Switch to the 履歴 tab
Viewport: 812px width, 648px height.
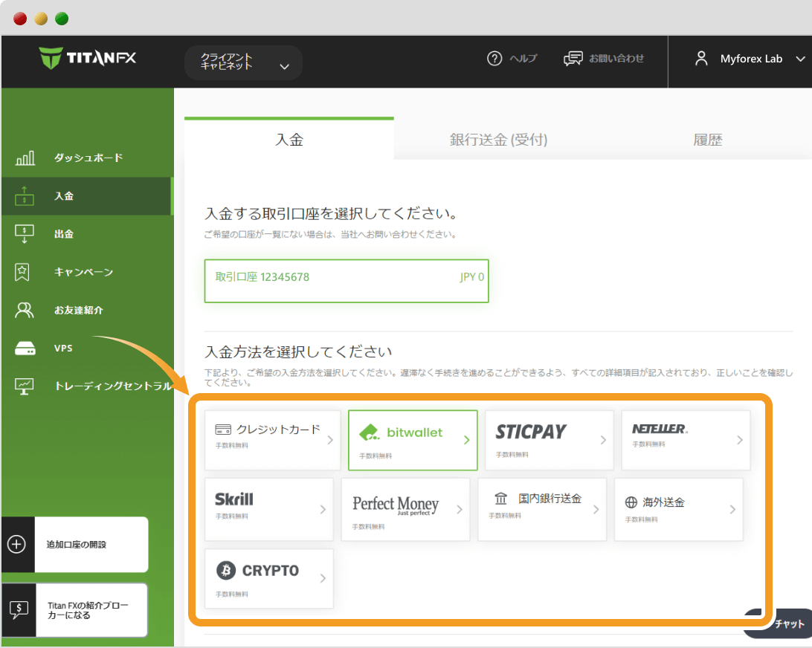click(707, 139)
